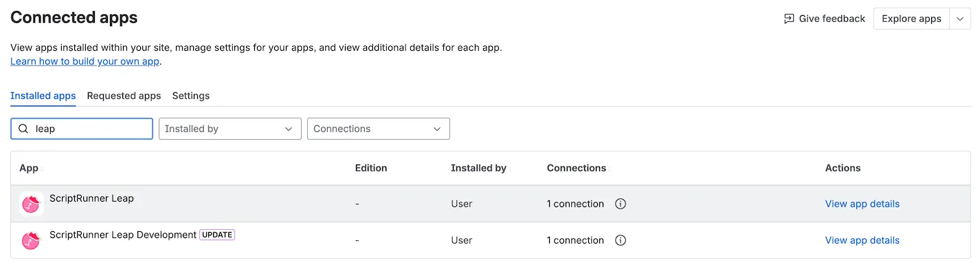Focus the search field containing 'leap'
Viewport: 980px width, 265px height.
[82, 129]
